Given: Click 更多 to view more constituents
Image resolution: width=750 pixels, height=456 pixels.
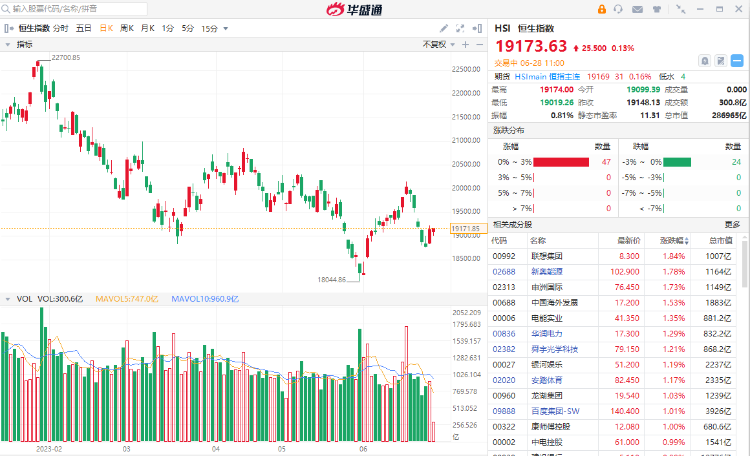Looking at the screenshot, I should tap(732, 224).
